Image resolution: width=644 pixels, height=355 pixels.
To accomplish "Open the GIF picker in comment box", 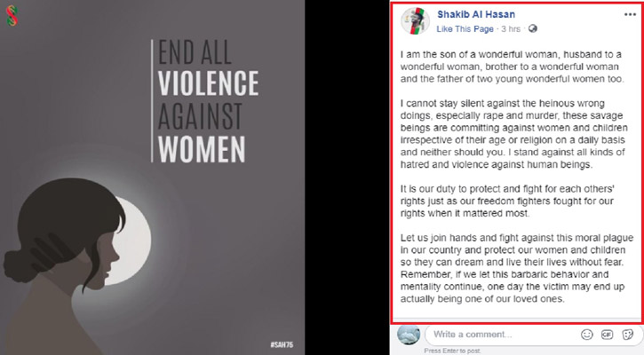I will [x=607, y=335].
